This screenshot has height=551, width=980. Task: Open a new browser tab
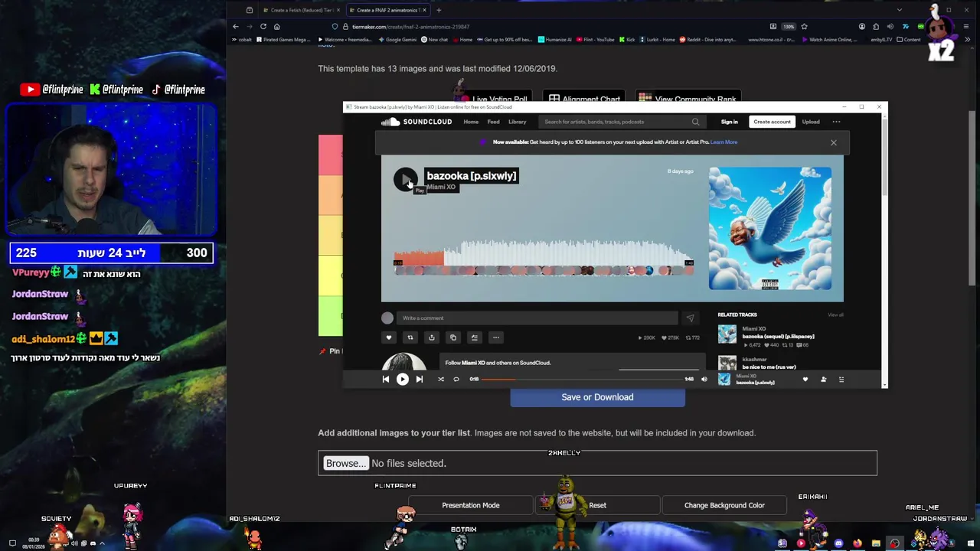tap(439, 10)
